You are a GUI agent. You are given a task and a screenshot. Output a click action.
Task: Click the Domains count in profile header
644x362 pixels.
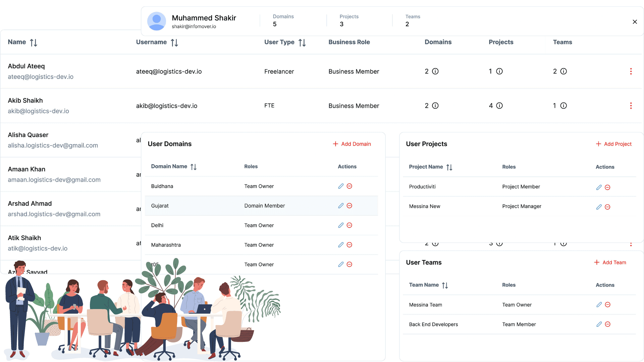275,24
